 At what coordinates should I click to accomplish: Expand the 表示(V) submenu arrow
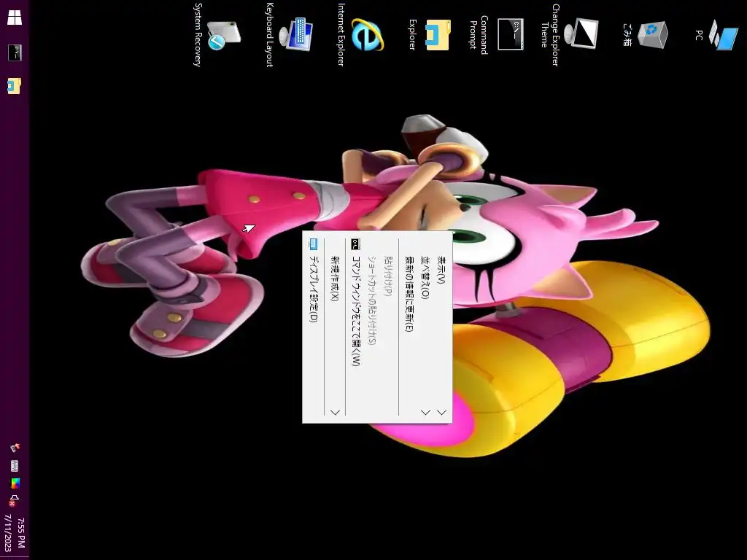tap(441, 413)
